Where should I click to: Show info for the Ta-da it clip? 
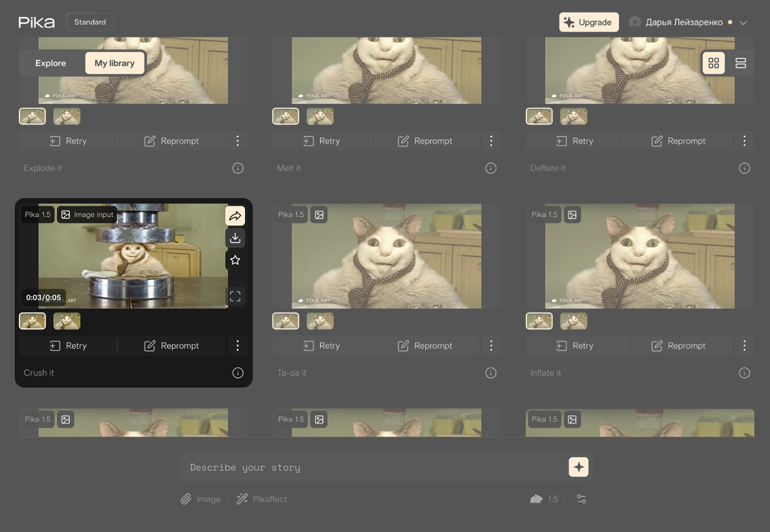click(x=491, y=373)
